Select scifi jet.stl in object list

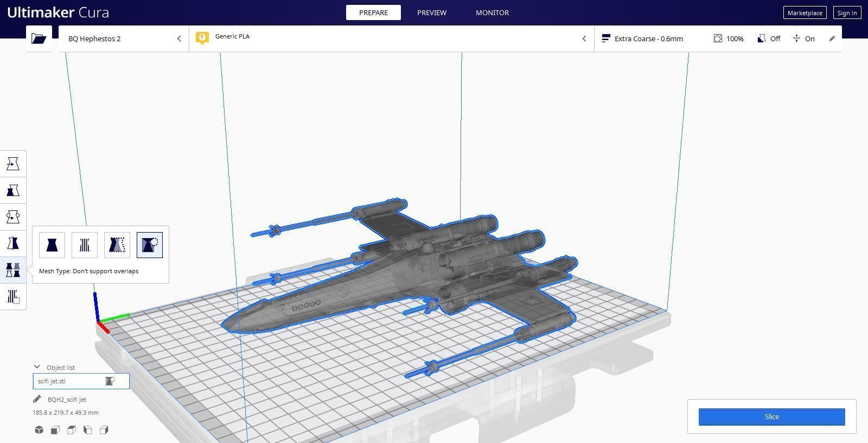point(81,381)
